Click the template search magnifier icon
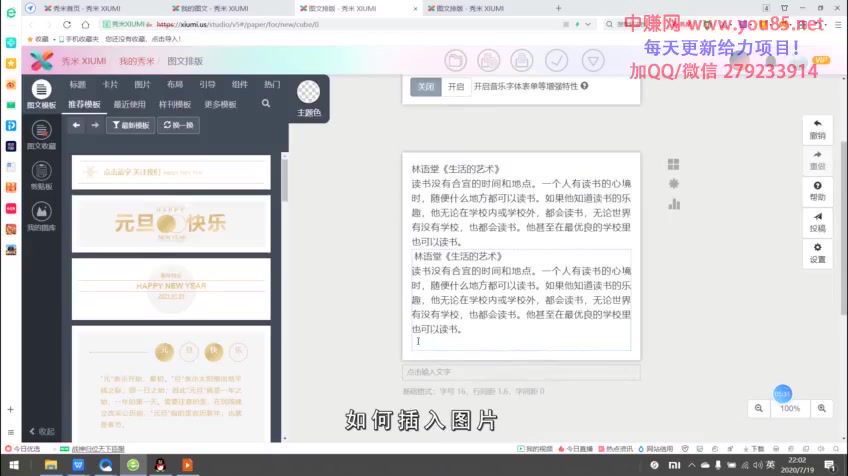This screenshot has height=476, width=848. click(266, 103)
